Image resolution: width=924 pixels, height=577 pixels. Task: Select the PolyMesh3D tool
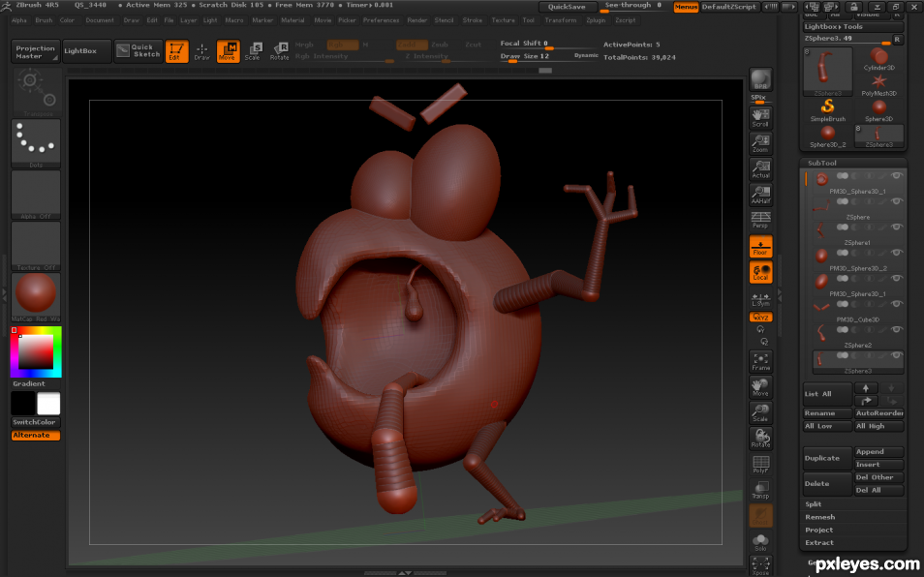tap(879, 85)
